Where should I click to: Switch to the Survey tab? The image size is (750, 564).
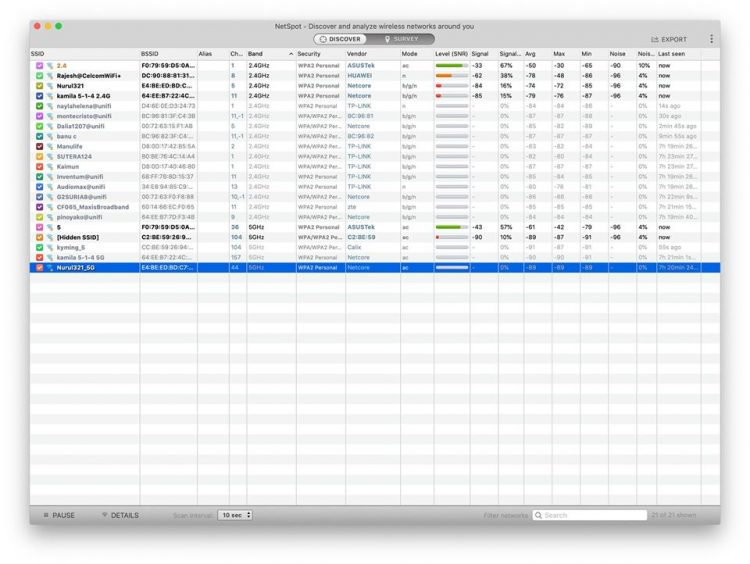click(401, 39)
